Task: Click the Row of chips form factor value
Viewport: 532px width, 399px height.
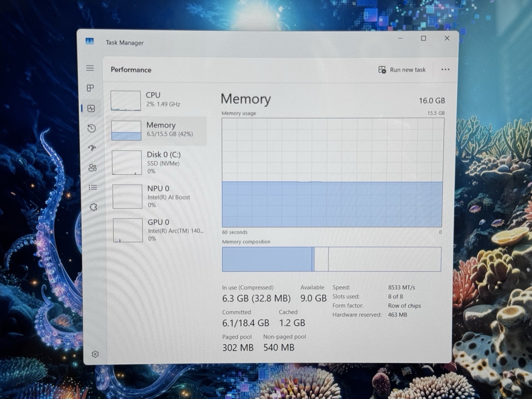Action: pos(404,306)
